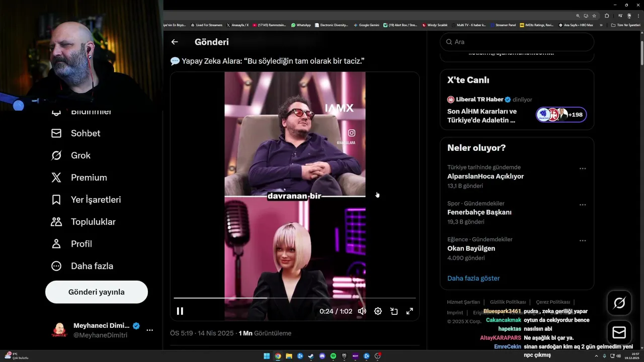Open Spotify from the taskbar

click(x=333, y=356)
